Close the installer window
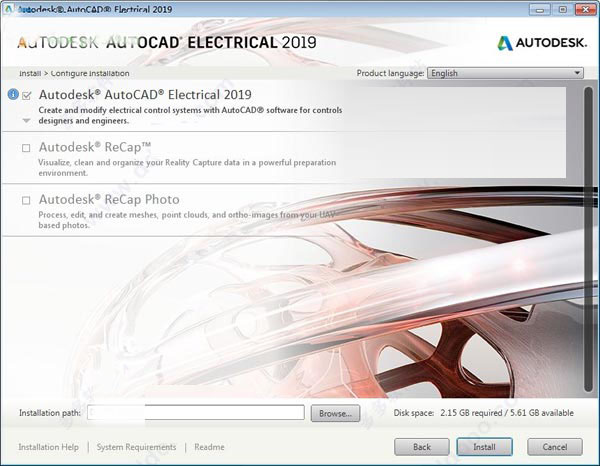This screenshot has height=466, width=600. tap(585, 9)
